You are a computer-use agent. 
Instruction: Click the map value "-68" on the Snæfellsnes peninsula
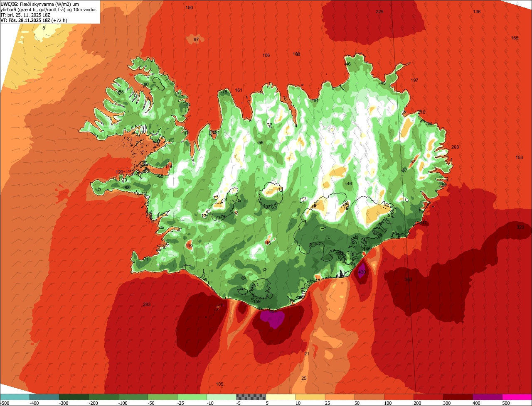[x=126, y=188]
